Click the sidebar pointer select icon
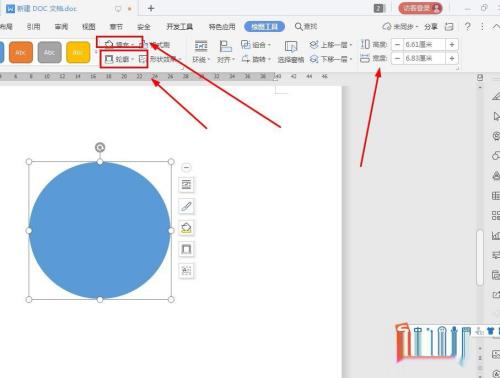The width and height of the screenshot is (500, 378). click(x=496, y=116)
